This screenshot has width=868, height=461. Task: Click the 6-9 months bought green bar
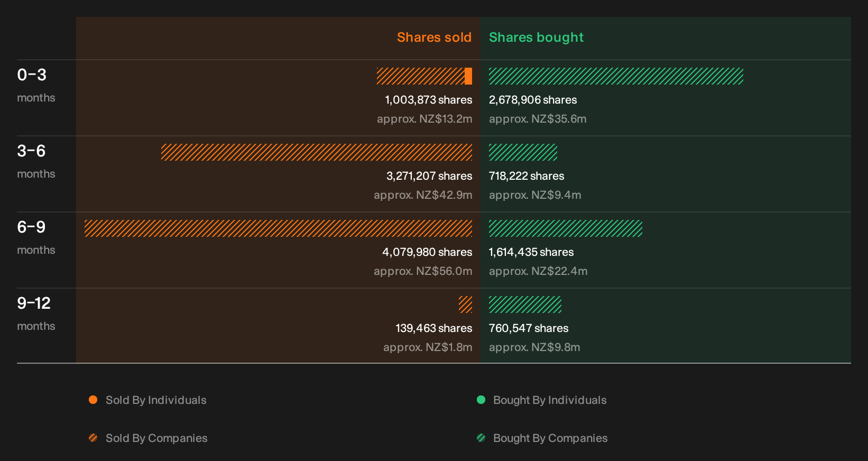(x=566, y=228)
